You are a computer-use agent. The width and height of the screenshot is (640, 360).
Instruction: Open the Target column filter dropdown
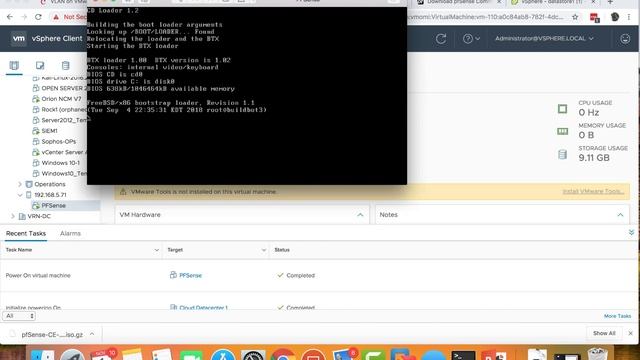pos(264,250)
